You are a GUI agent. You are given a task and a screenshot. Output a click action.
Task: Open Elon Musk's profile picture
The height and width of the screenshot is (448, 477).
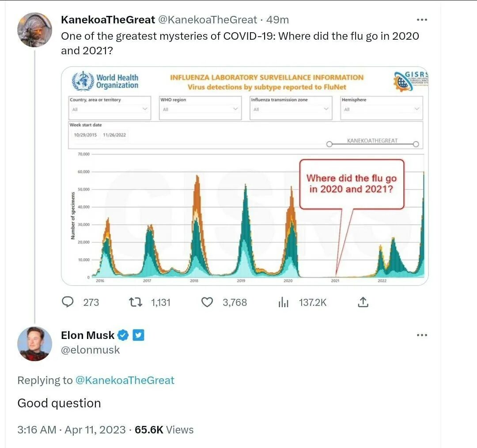click(35, 344)
